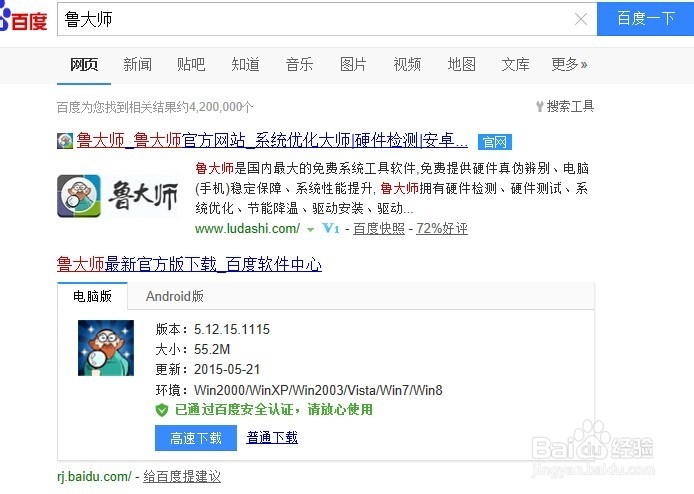Open the Ludashi logo image thumbnail

click(x=118, y=196)
